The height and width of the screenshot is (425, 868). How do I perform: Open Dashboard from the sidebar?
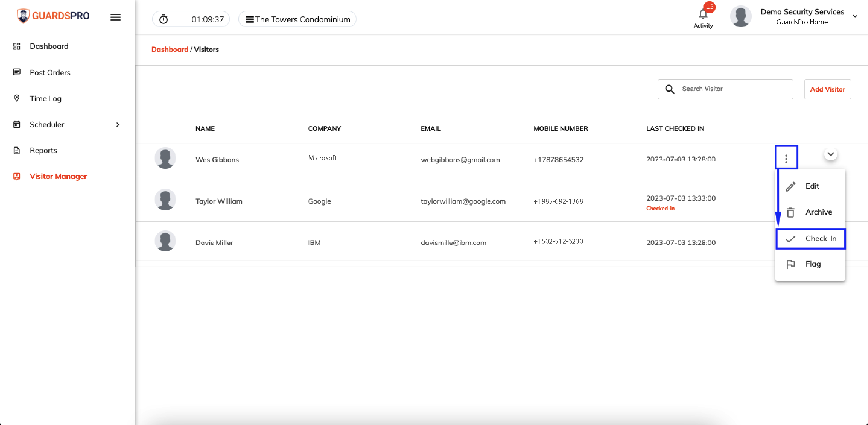click(x=49, y=46)
